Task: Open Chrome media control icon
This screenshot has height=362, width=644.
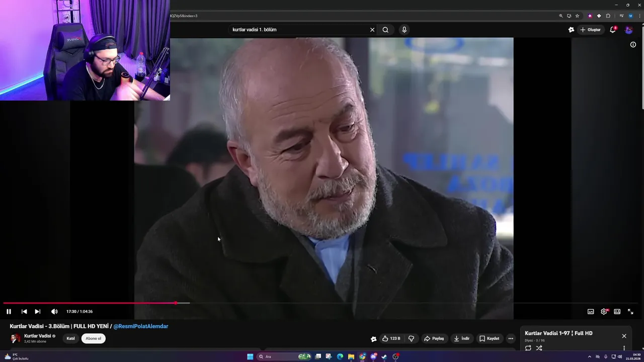Action: click(622, 16)
